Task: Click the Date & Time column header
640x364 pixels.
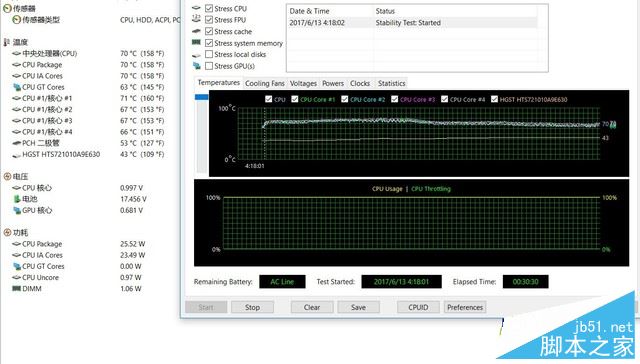Action: (309, 11)
